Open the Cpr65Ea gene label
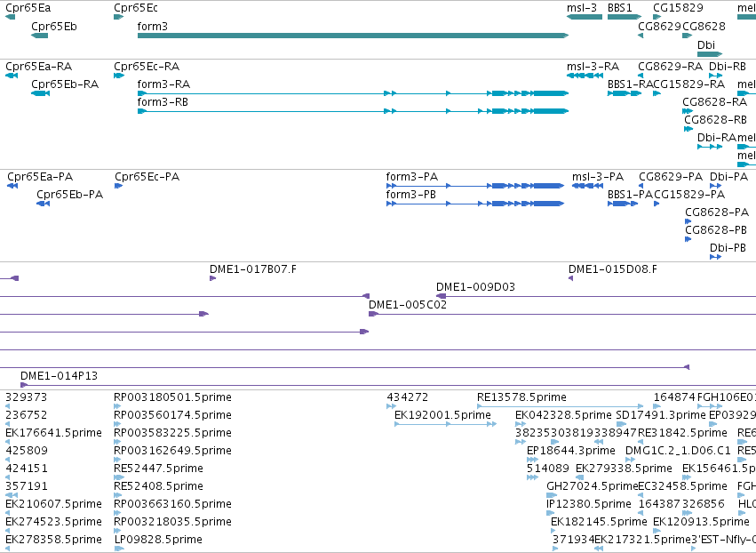 click(x=28, y=8)
